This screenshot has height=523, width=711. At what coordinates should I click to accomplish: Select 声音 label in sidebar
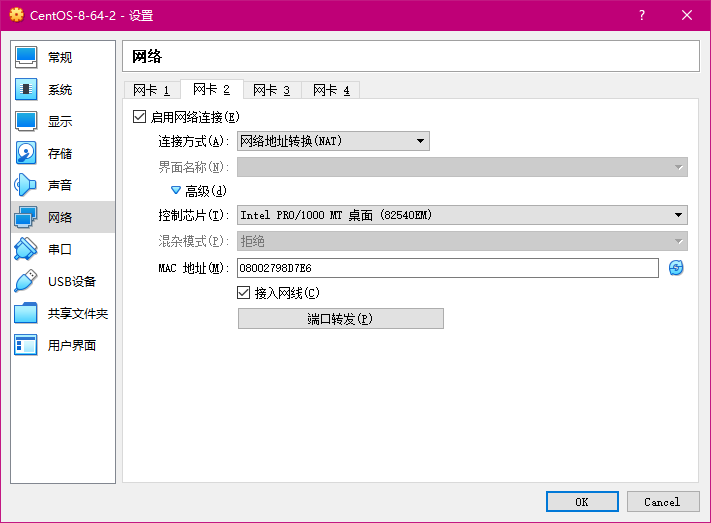[60, 186]
